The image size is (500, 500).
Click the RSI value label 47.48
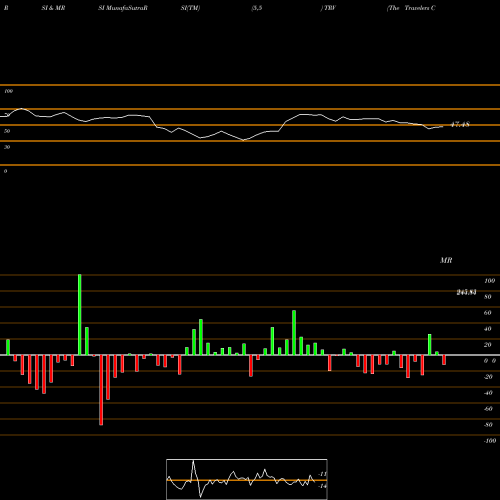(460, 125)
